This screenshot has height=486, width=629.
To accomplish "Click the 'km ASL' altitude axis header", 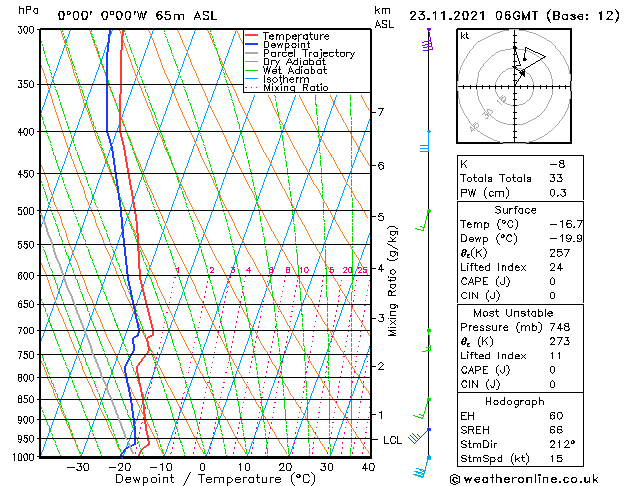I will 384,17.
